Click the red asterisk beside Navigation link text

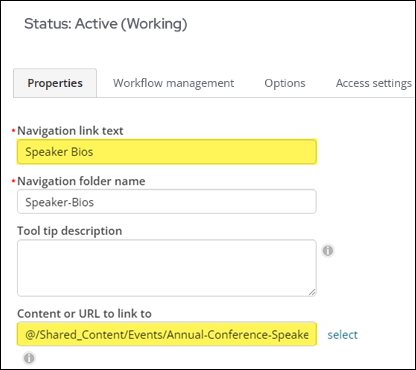pyautogui.click(x=14, y=130)
